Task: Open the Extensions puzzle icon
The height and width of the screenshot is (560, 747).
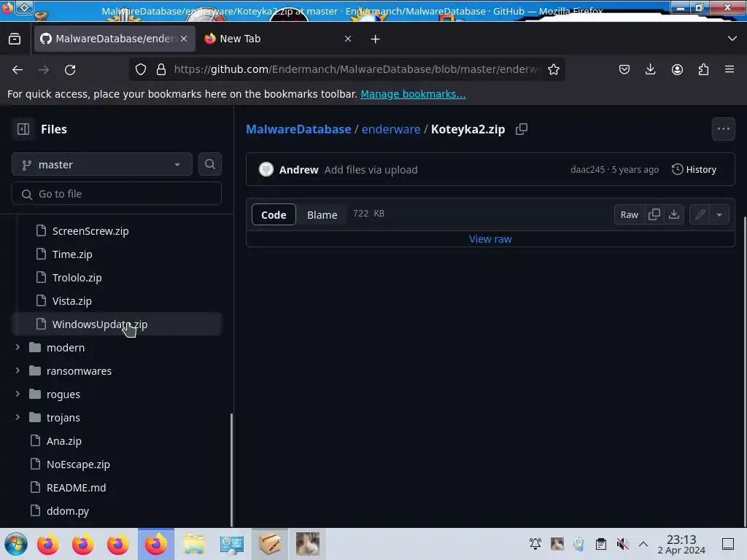Action: [x=703, y=69]
